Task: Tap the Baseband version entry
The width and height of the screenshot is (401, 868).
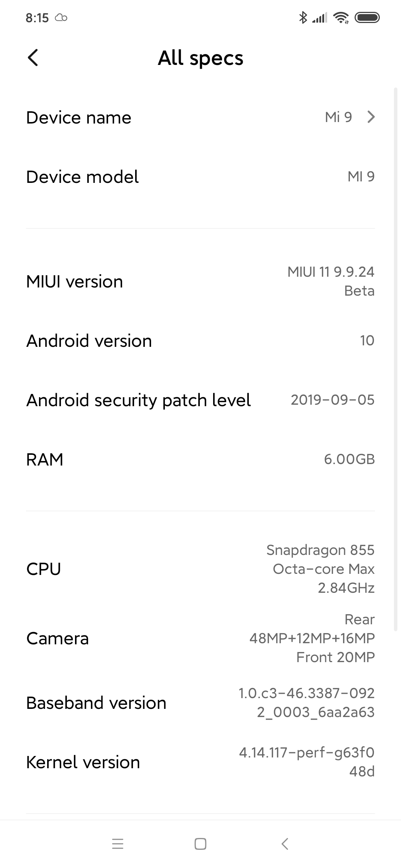Action: pos(200,703)
